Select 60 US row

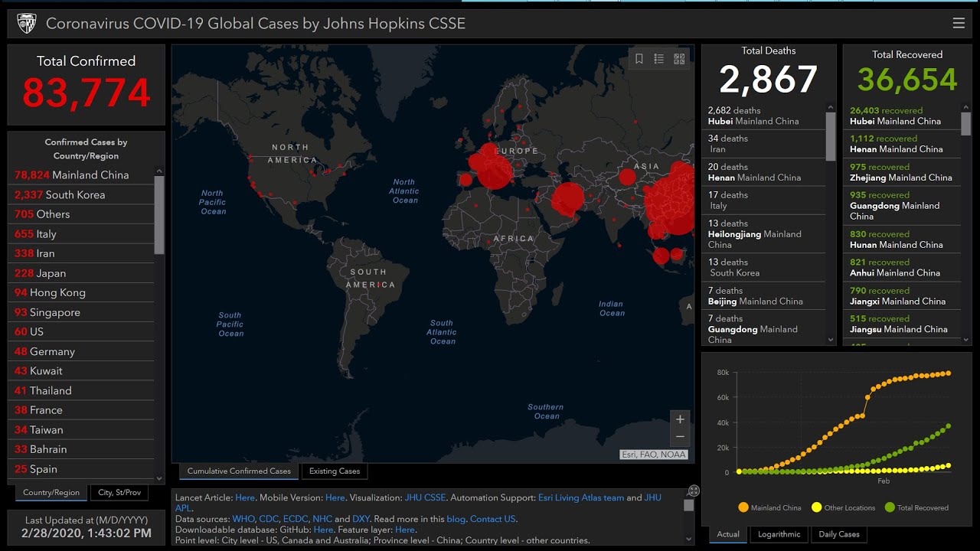81,331
